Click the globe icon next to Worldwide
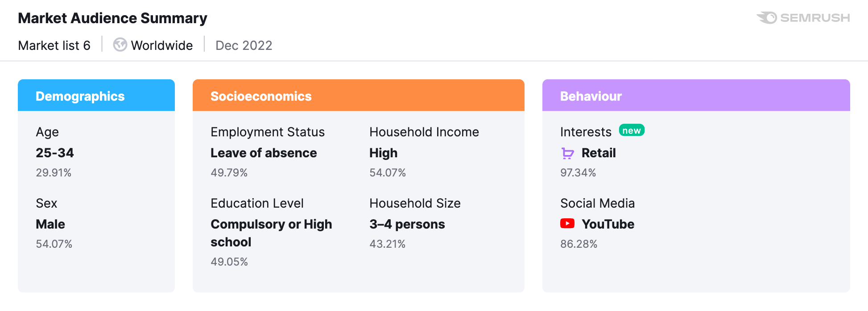Screen dimensions: 868x311 (120, 45)
